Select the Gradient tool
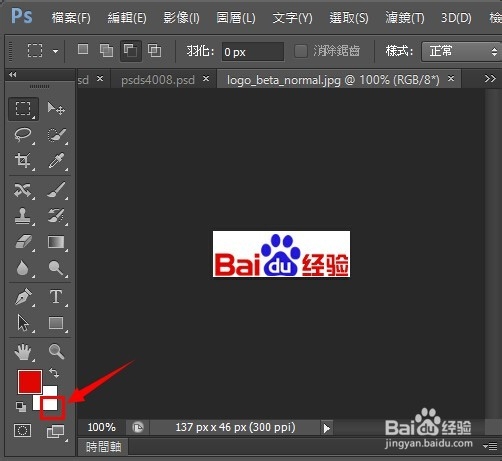This screenshot has height=461, width=502. click(x=56, y=242)
